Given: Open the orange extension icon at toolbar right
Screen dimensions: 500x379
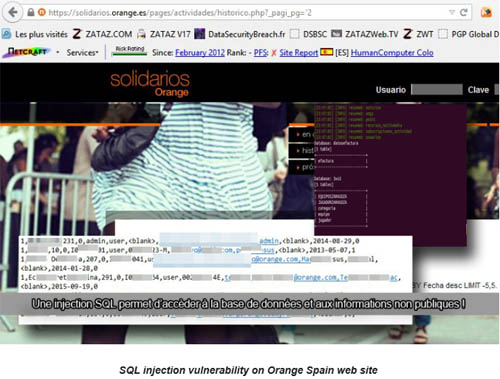Looking at the screenshot, I should 486,13.
